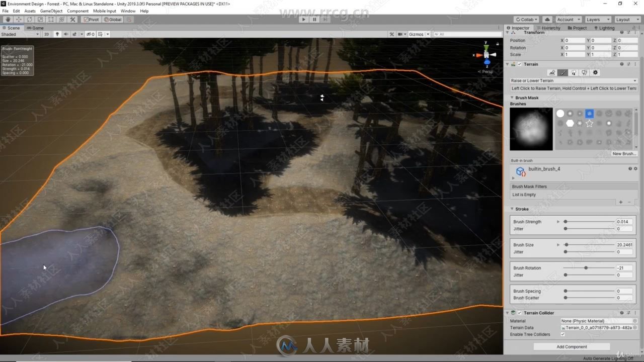The height and width of the screenshot is (362, 644).
Task: Select the Paint Terrain brush icon
Action: coord(563,72)
